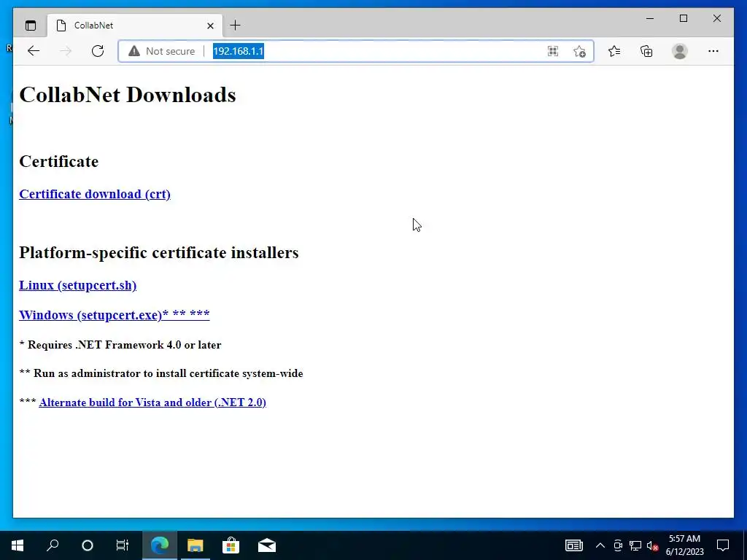View the Not secure site information
Screen dimensions: 747x560
coord(162,51)
